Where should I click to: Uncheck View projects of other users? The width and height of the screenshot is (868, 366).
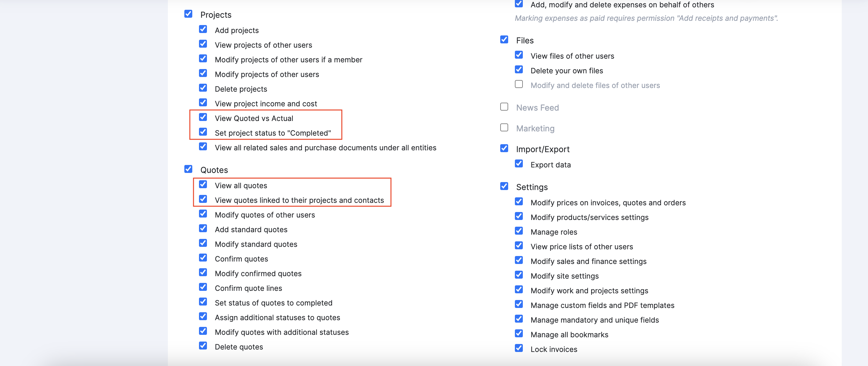pos(203,44)
